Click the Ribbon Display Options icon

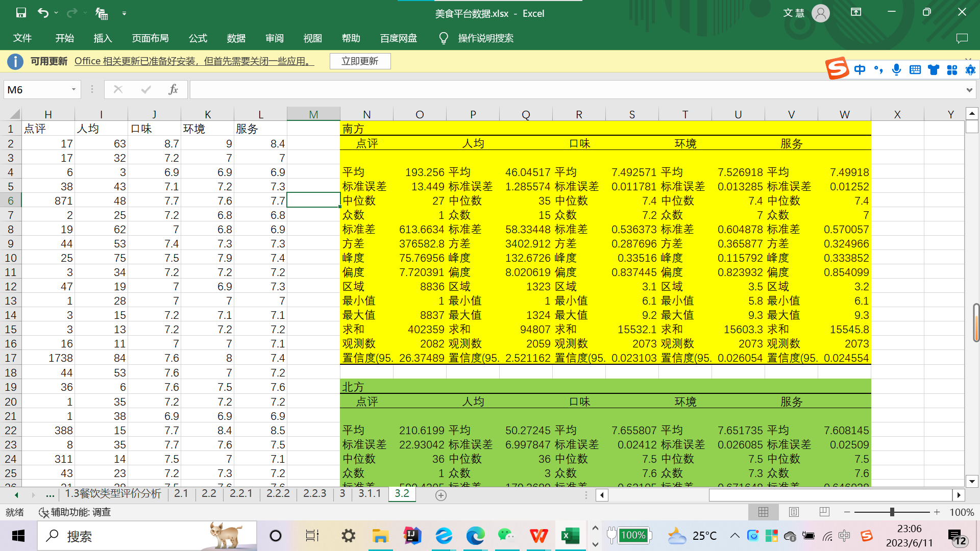tap(856, 12)
